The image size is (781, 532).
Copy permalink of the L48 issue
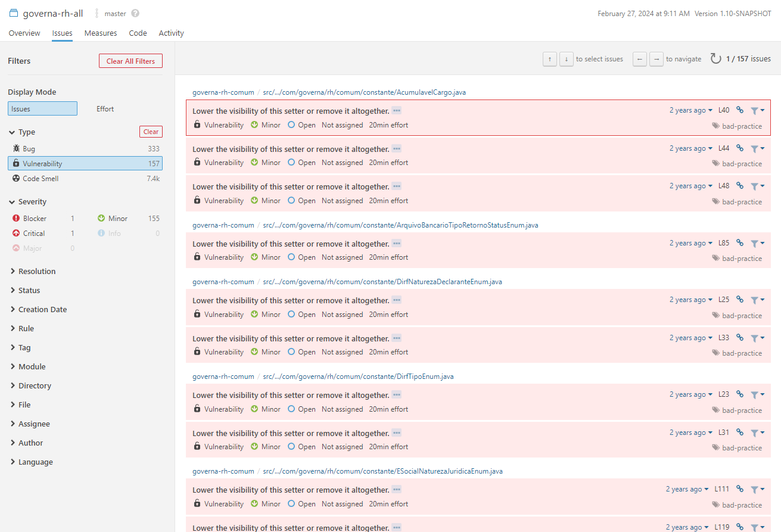pos(740,186)
